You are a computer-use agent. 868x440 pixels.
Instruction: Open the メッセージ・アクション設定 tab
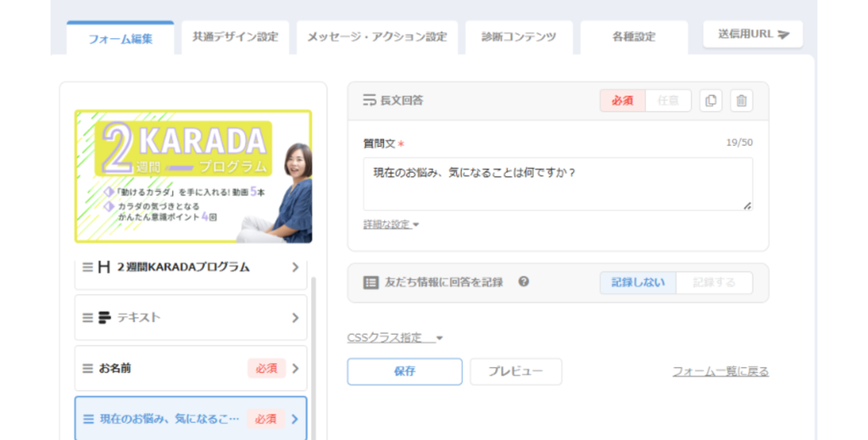(x=377, y=37)
